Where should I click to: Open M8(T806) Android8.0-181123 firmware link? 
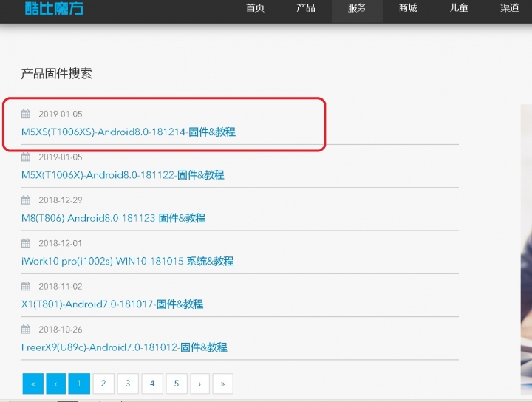coord(113,218)
